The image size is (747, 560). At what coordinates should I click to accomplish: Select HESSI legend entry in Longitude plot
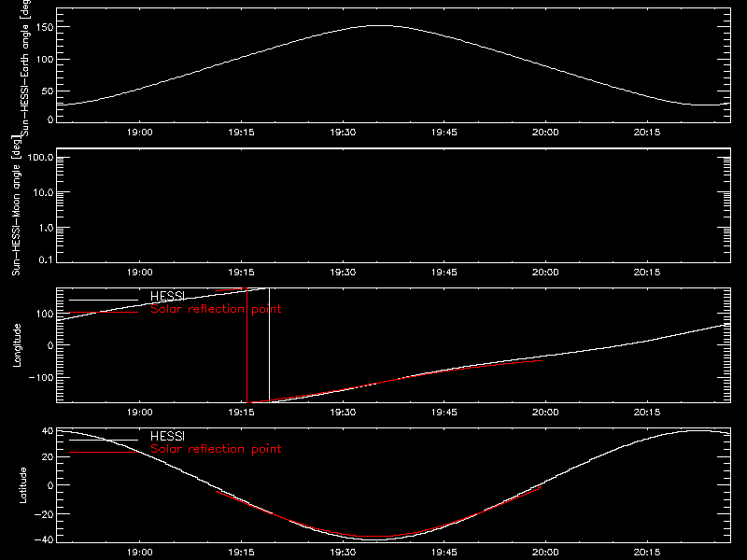(x=167, y=296)
